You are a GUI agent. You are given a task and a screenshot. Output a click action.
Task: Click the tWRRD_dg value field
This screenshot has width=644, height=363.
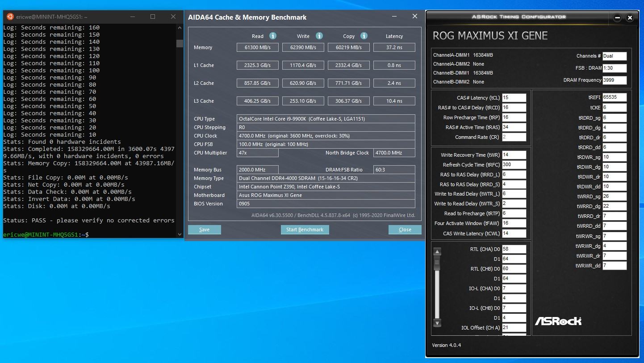tap(615, 206)
